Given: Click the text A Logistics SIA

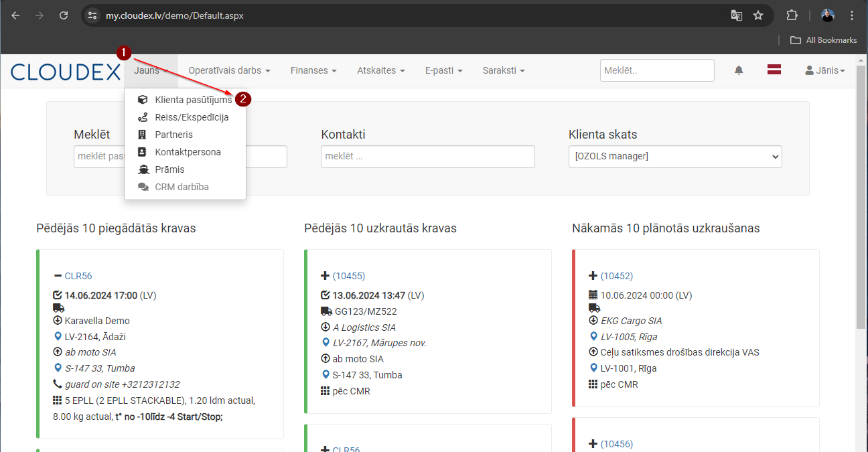Looking at the screenshot, I should (364, 327).
